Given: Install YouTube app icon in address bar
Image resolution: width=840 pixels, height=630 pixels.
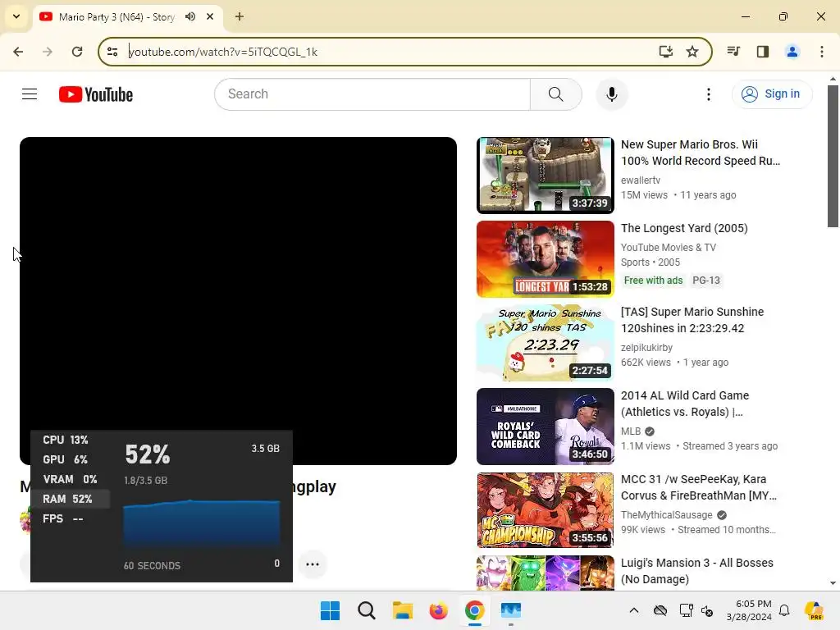Looking at the screenshot, I should pyautogui.click(x=665, y=52).
